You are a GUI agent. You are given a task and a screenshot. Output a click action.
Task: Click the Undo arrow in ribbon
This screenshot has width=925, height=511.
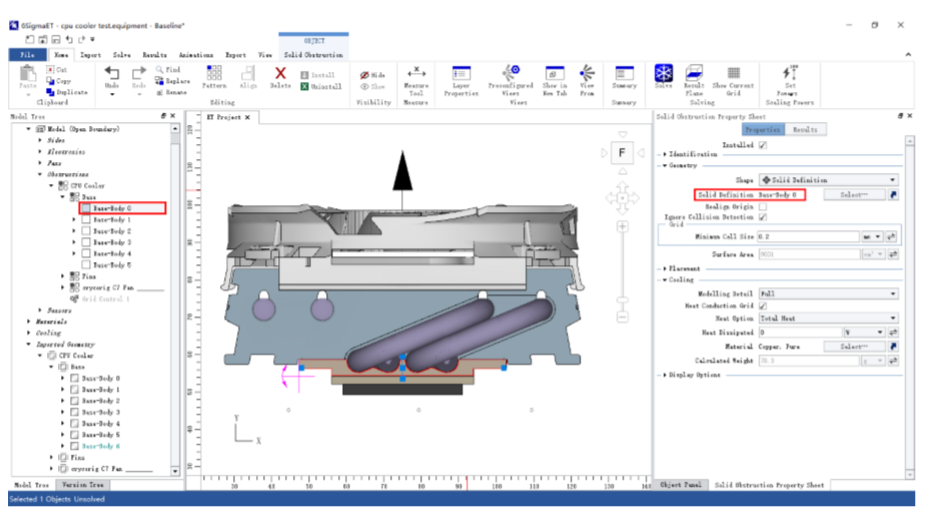(112, 73)
